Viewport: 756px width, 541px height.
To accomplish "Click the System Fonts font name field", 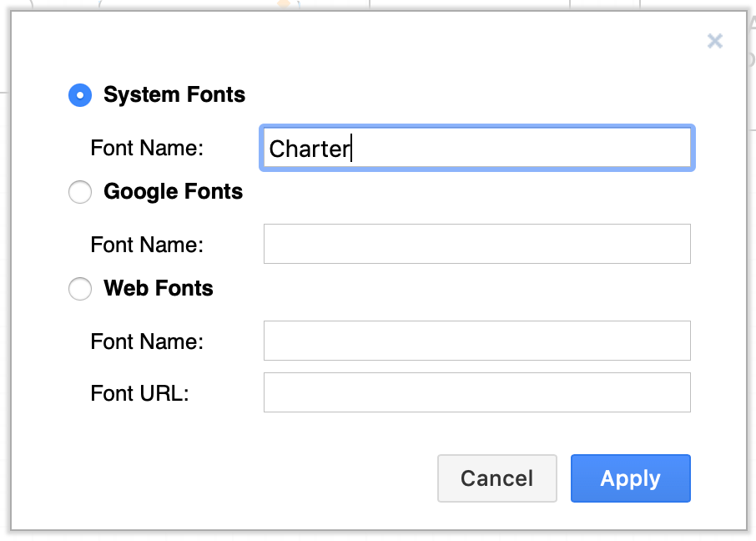I will (476, 148).
